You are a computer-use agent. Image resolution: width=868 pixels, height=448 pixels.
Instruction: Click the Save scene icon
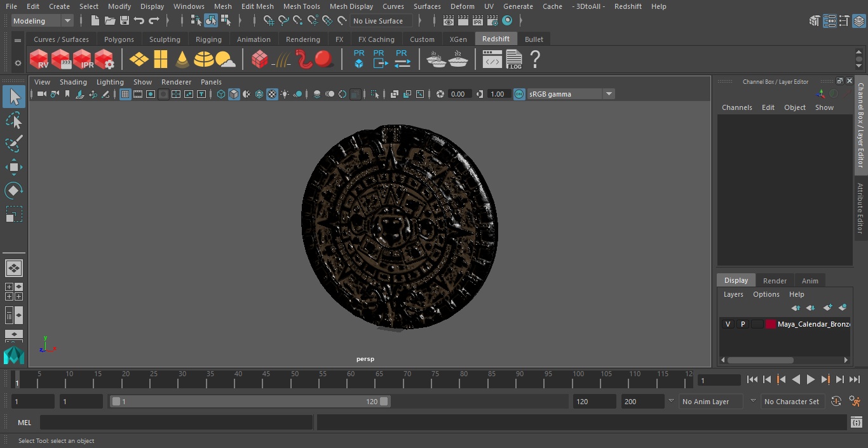[x=125, y=21]
